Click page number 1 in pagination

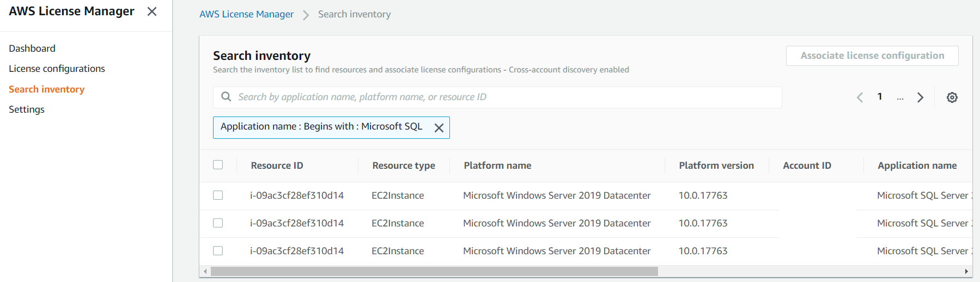click(x=879, y=97)
